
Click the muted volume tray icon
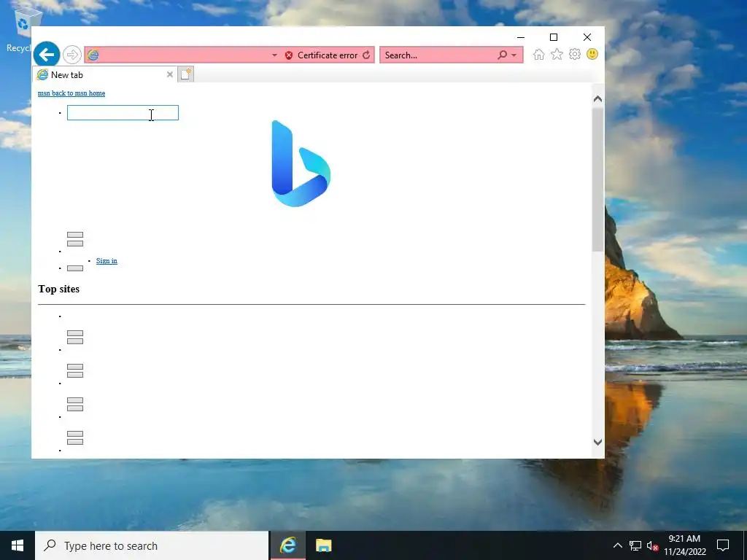coord(653,545)
